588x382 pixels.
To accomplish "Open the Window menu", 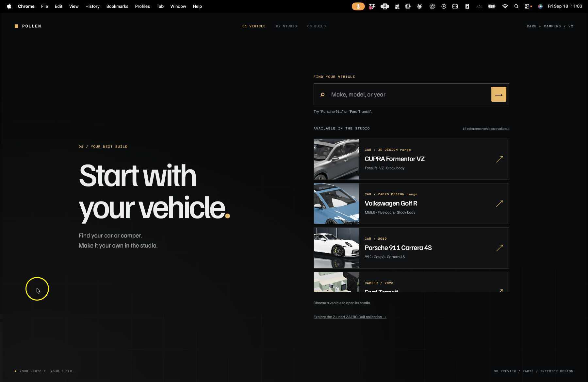I will [x=178, y=6].
